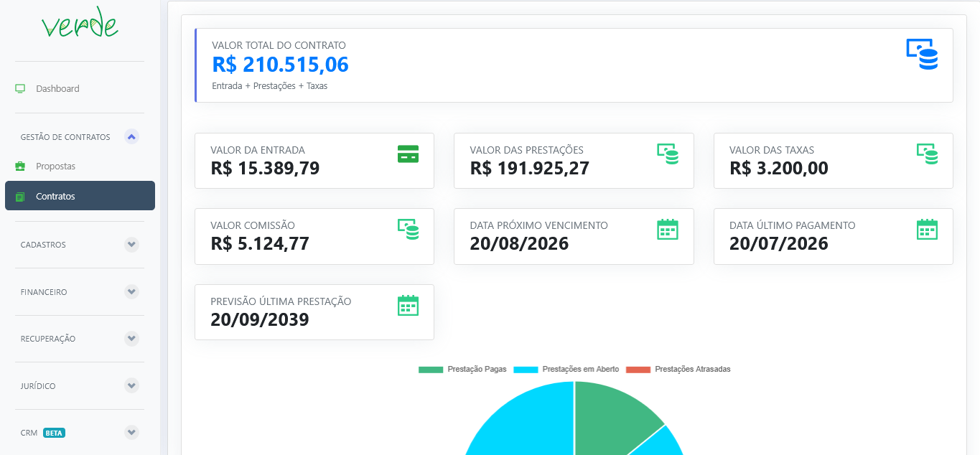The height and width of the screenshot is (455, 980).
Task: Click the credit card icon in Valor da Entrada
Action: point(408,154)
